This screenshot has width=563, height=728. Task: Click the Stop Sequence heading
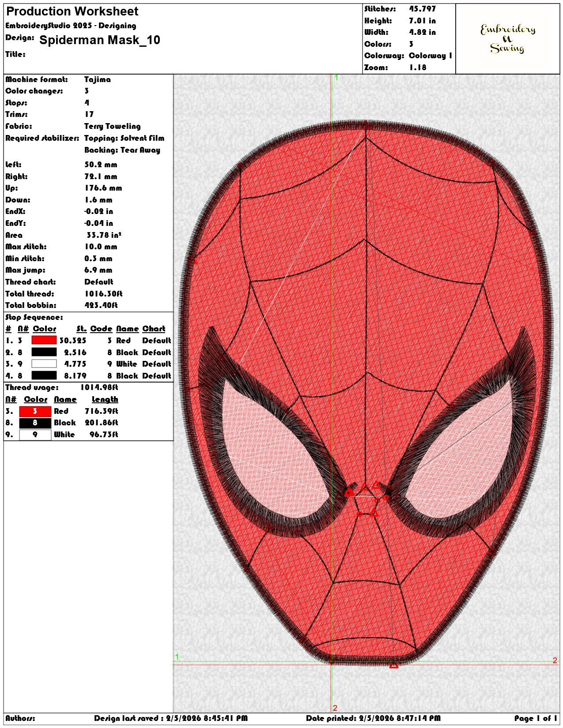coord(34,317)
